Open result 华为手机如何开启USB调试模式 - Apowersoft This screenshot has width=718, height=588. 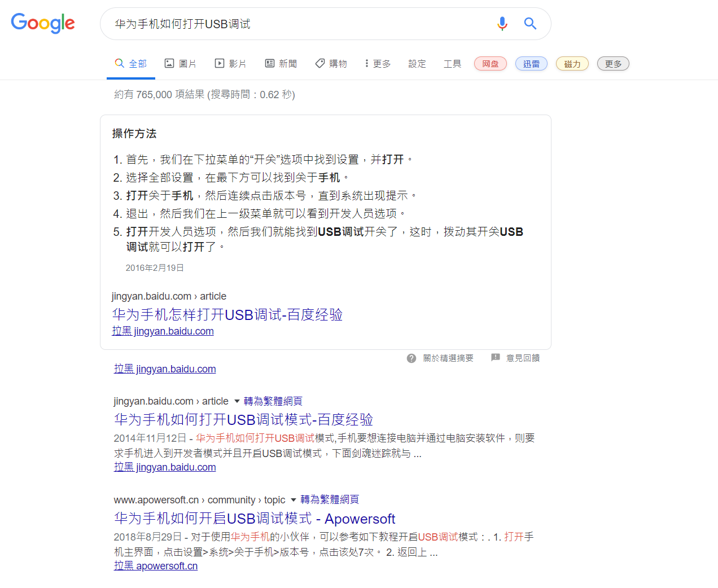coord(255,519)
